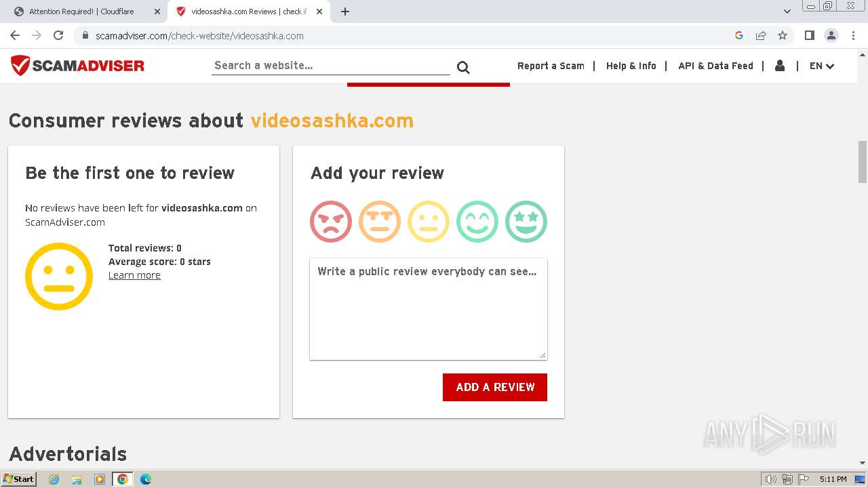Focus the Search a website field
Screen dimensions: 868x488
click(x=331, y=66)
